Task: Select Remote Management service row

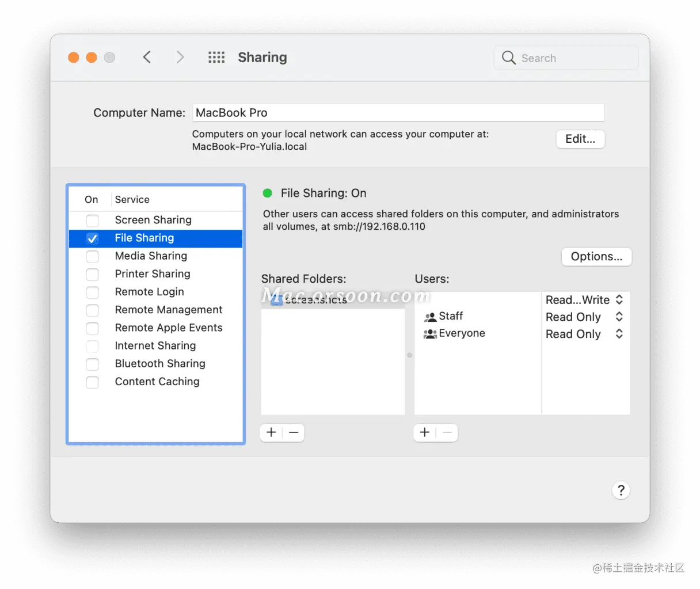Action: [156, 310]
